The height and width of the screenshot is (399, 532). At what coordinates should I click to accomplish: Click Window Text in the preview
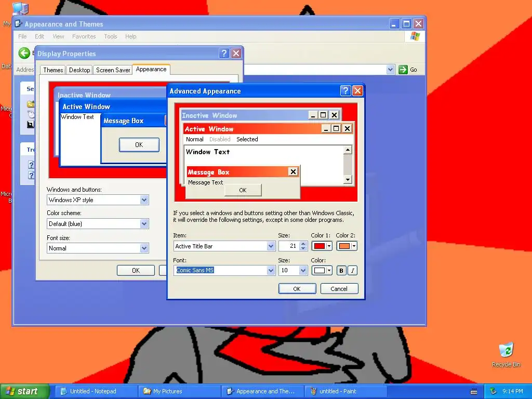click(208, 152)
